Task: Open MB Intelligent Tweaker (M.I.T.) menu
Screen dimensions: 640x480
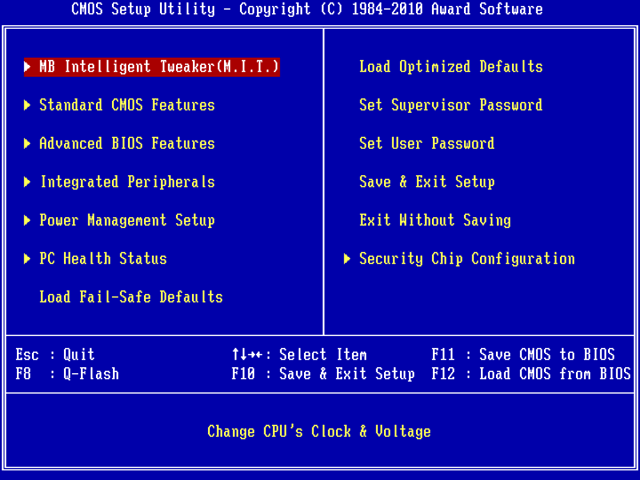Action: coord(152,67)
